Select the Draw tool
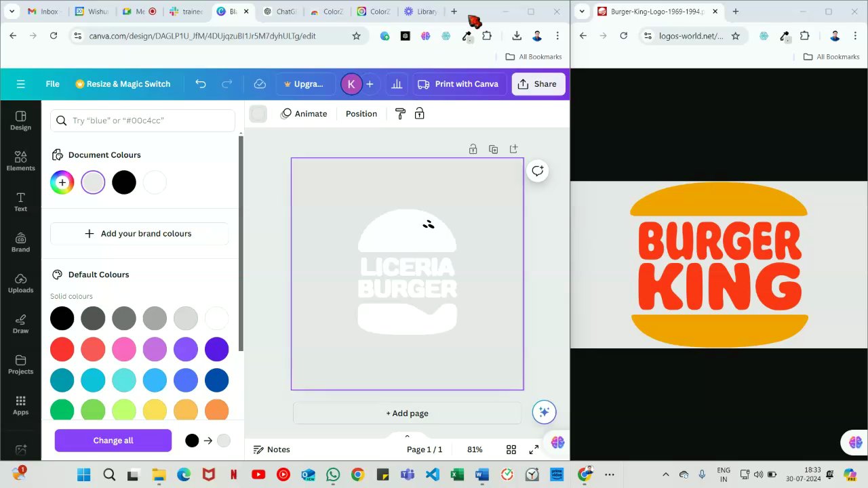Image resolution: width=868 pixels, height=488 pixels. pos(20,324)
